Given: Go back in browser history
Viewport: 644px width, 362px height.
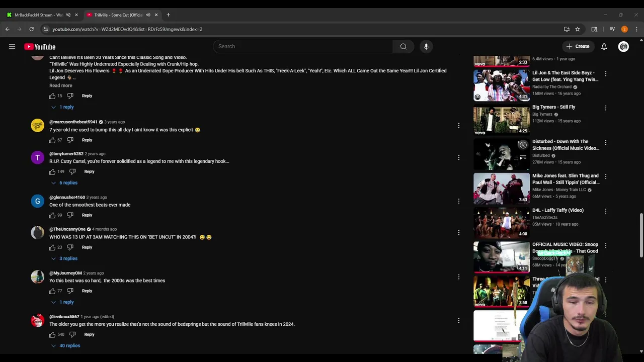Looking at the screenshot, I should tap(8, 29).
